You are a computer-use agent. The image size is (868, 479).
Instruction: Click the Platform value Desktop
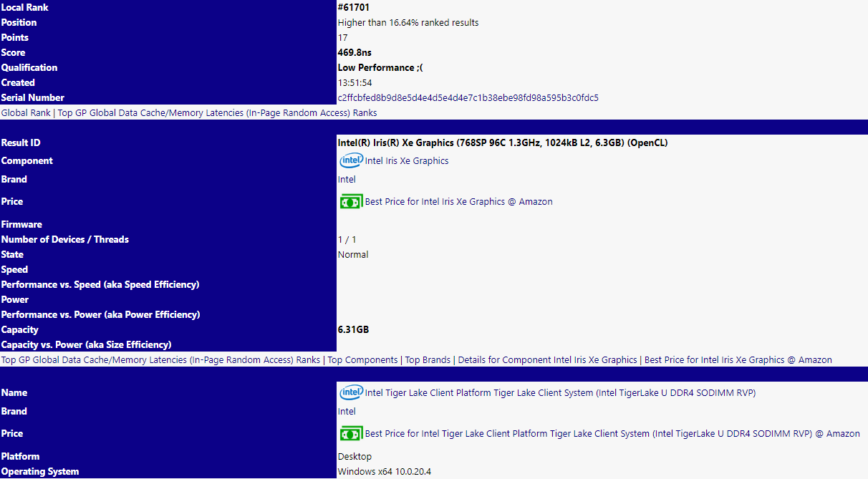coord(355,456)
